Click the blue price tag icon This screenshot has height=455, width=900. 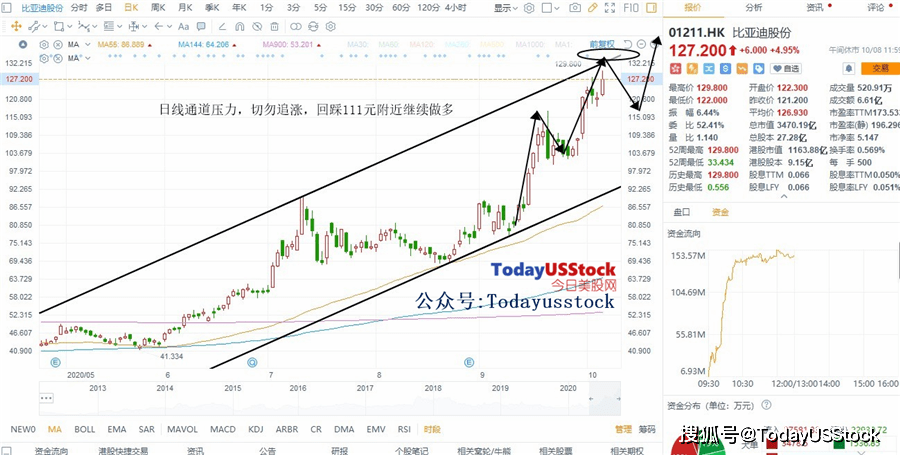(759, 68)
